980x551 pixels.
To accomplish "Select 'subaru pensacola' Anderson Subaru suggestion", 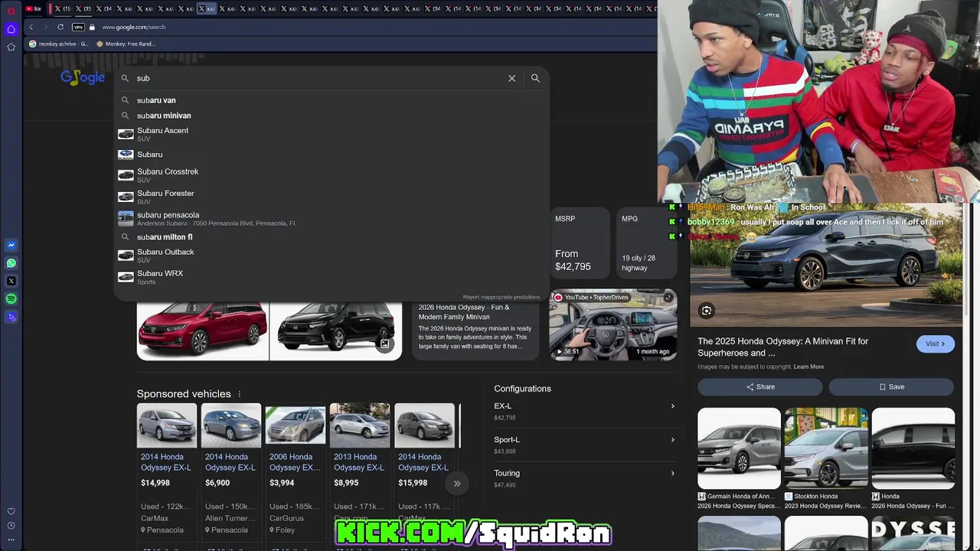I will coord(332,219).
